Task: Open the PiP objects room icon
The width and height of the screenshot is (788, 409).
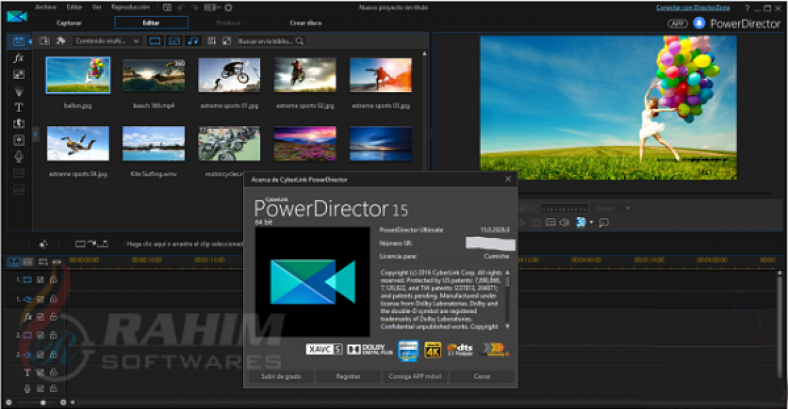Action: coord(18,74)
